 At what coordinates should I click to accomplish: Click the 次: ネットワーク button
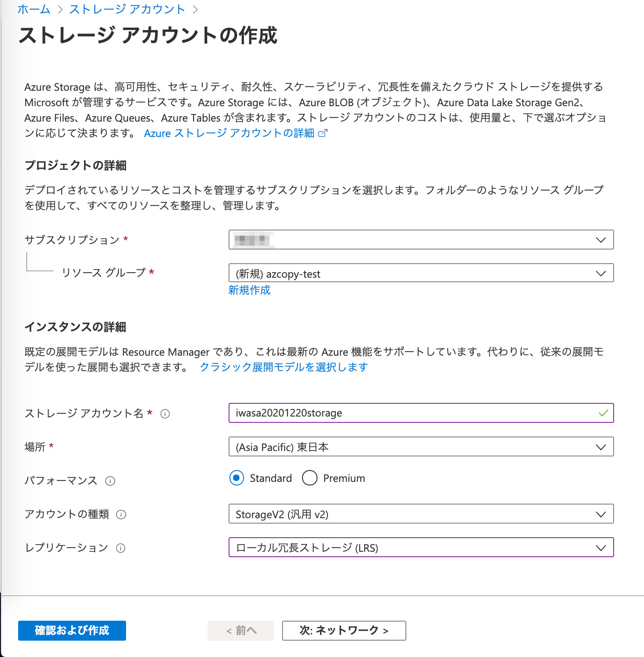(344, 631)
